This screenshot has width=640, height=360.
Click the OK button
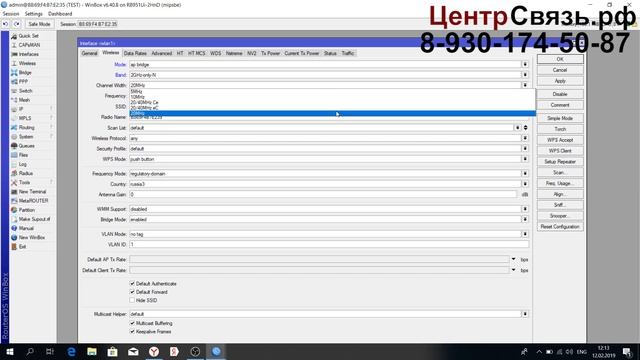560,59
